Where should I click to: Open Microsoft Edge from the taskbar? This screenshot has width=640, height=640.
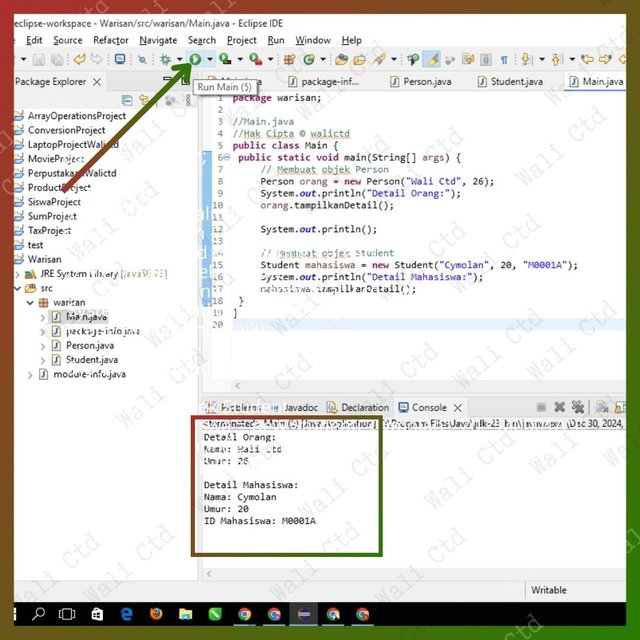127,614
